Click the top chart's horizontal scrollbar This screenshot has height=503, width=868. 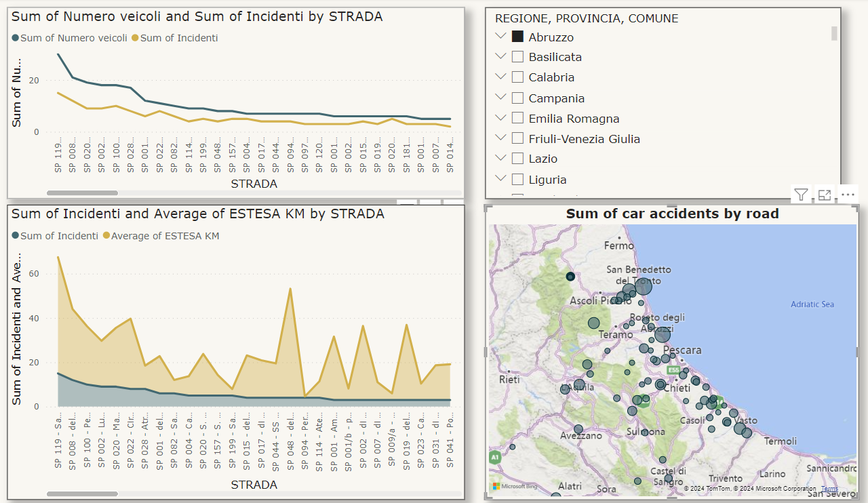82,193
